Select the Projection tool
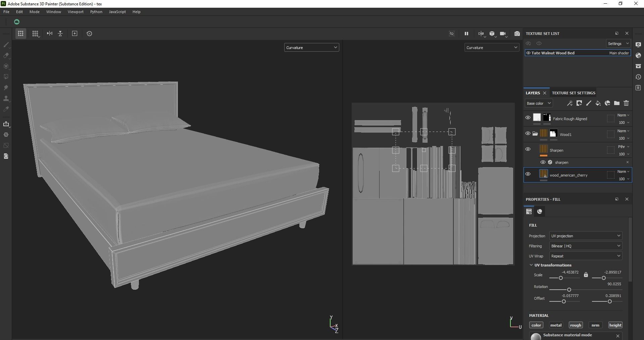 click(6, 66)
